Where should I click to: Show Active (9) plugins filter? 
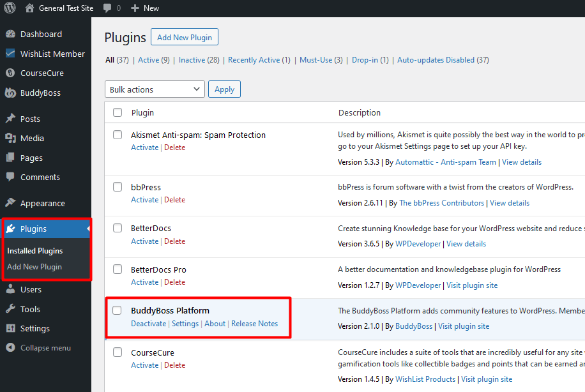coord(154,59)
